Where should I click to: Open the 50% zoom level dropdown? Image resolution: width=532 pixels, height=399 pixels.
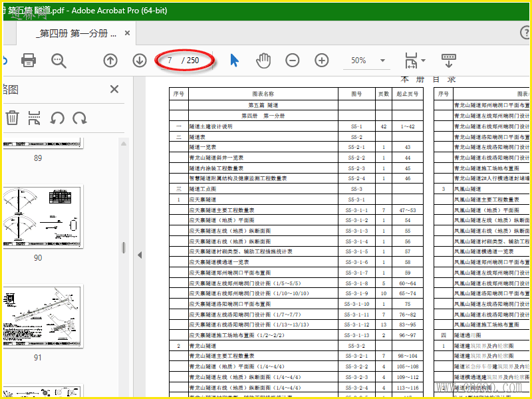[x=383, y=61]
